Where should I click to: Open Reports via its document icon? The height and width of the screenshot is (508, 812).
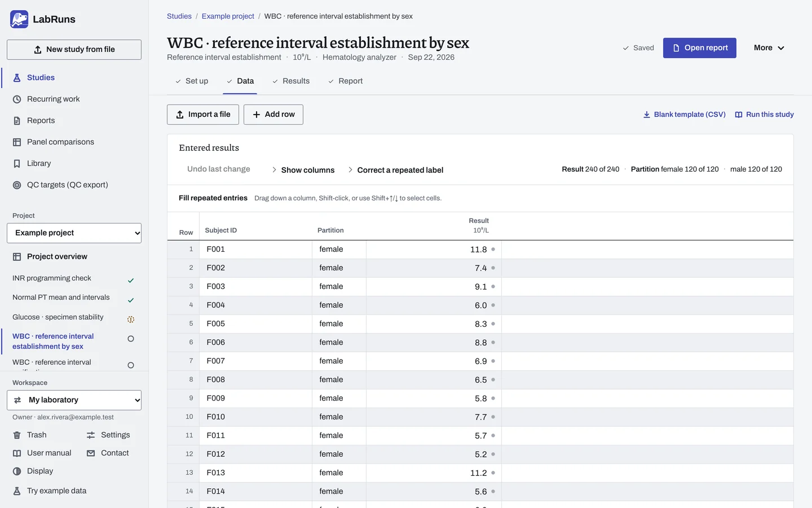(17, 121)
